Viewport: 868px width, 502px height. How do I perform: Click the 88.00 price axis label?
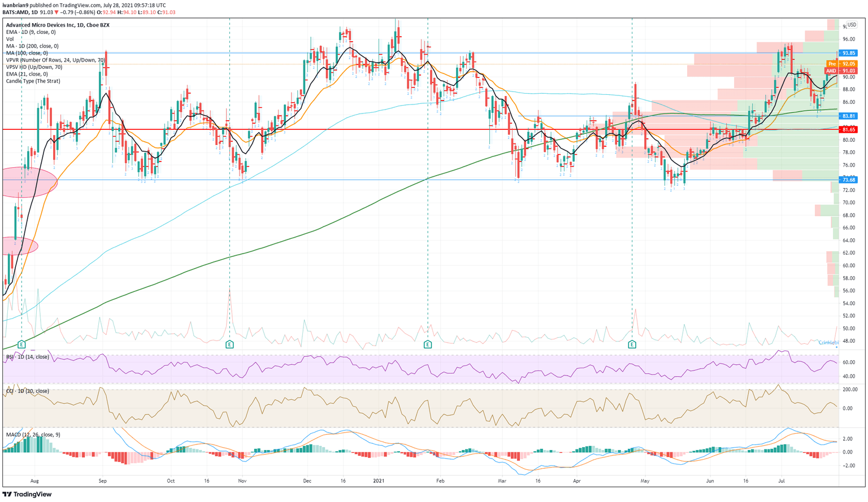[849, 90]
